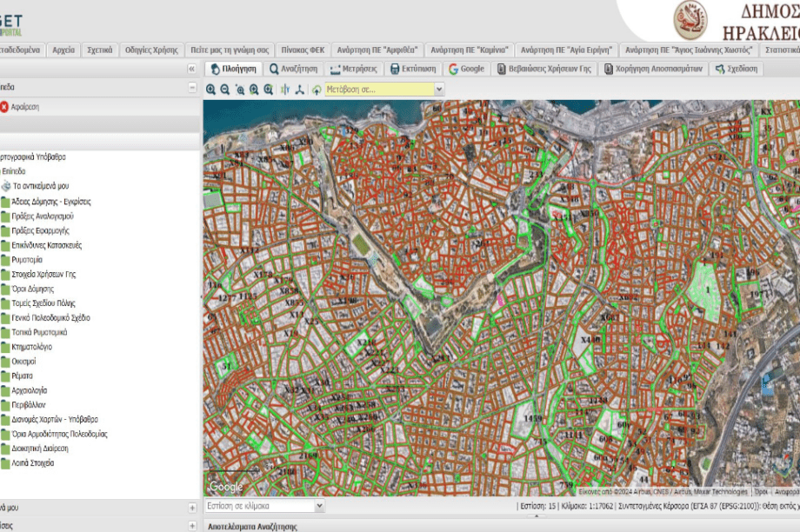Viewport: 800px width, 532px height.
Task: Switch to the Αναζήτηση tab
Action: pyautogui.click(x=294, y=69)
